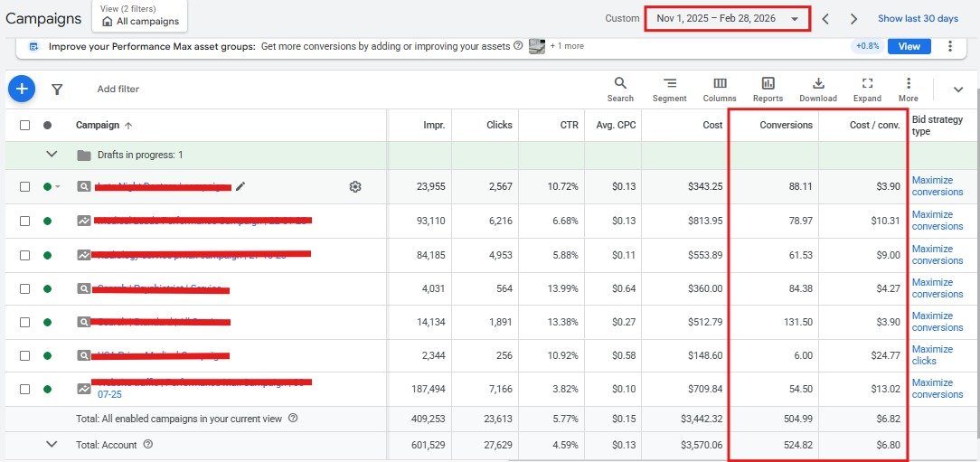Open the Search tool in table toolbar
The height and width of the screenshot is (462, 980).
(620, 89)
